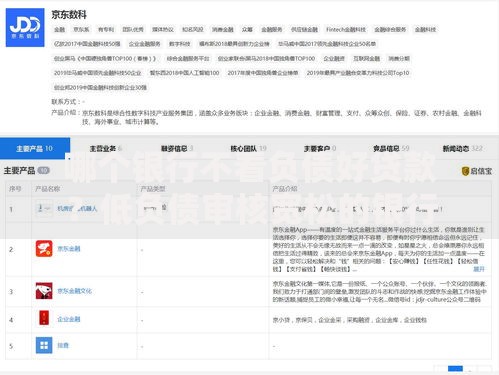This screenshot has width=499, height=375.
Task: Click the 金融 tag
Action: 59,30
